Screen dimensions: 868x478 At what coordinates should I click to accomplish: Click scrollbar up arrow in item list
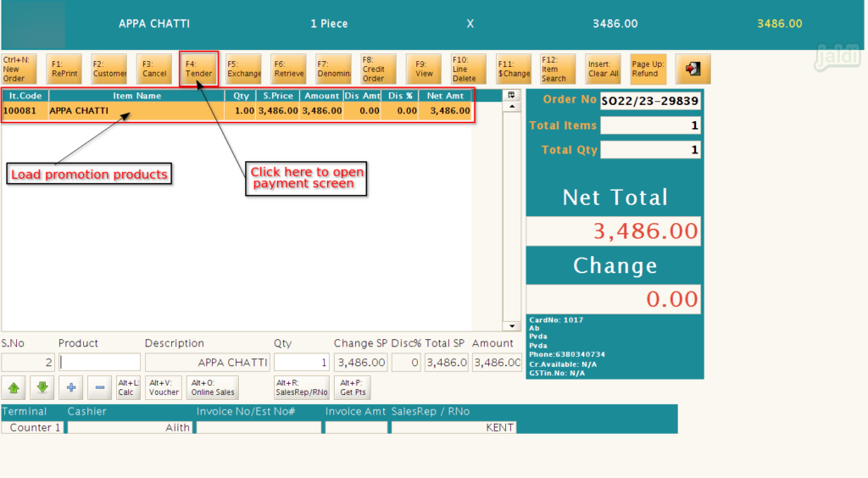tap(511, 106)
